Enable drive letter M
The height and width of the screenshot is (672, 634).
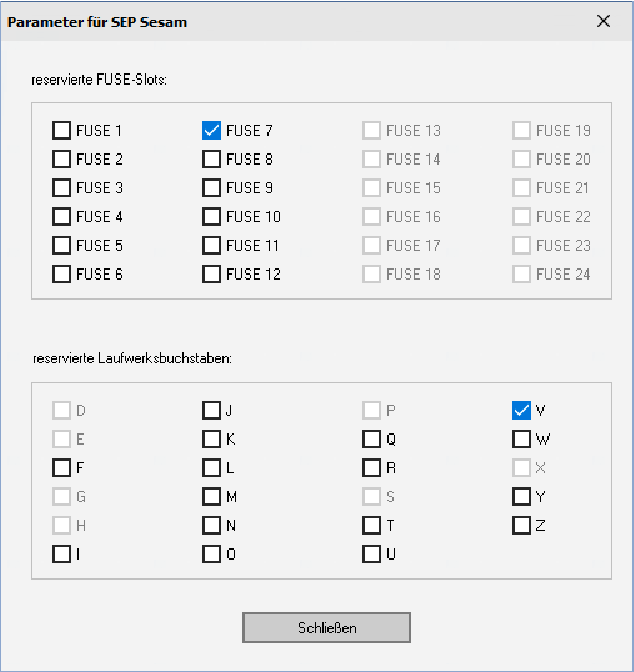coord(211,496)
